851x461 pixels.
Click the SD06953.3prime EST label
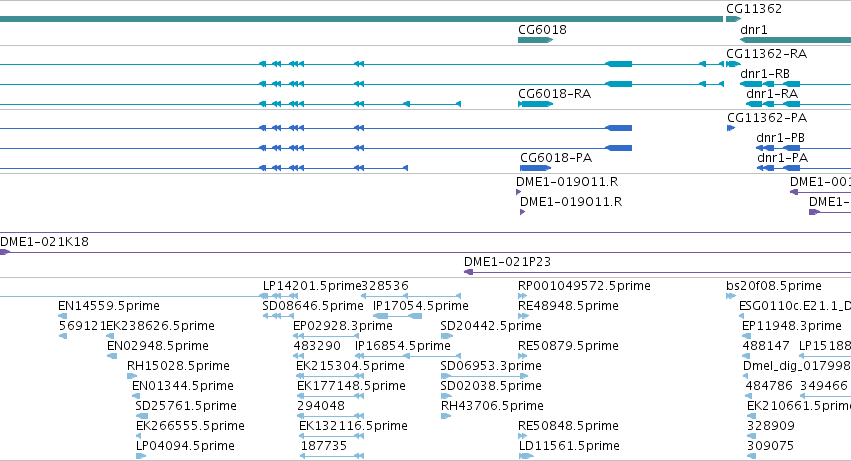click(x=491, y=367)
